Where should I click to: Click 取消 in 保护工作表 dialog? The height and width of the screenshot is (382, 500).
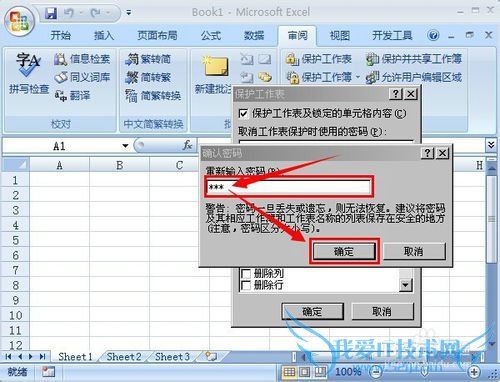point(382,311)
